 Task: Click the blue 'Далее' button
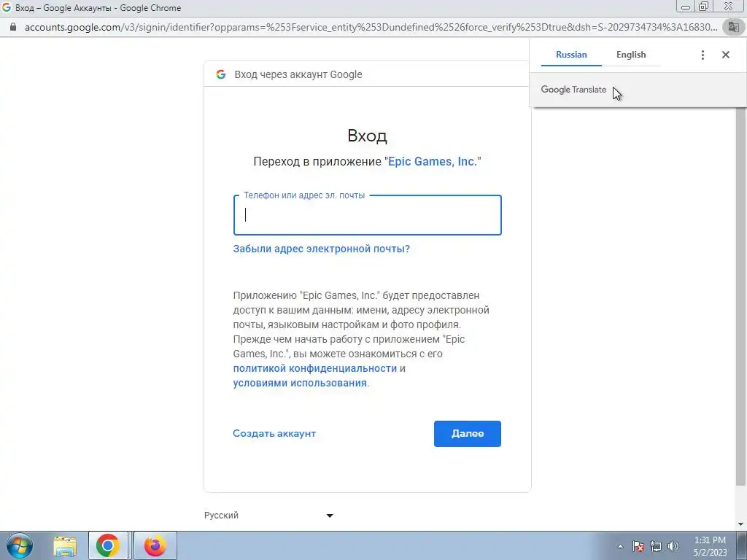point(468,434)
